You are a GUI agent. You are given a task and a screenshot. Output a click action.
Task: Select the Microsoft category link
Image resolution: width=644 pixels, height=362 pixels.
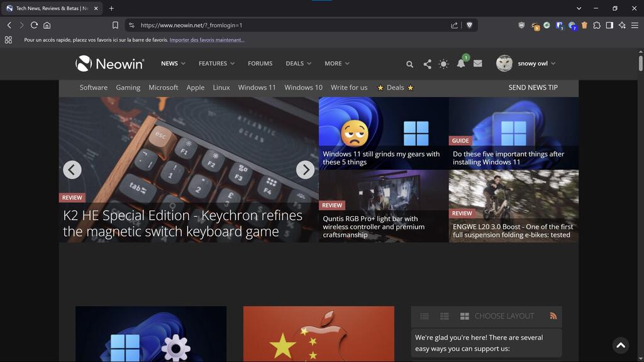(164, 87)
